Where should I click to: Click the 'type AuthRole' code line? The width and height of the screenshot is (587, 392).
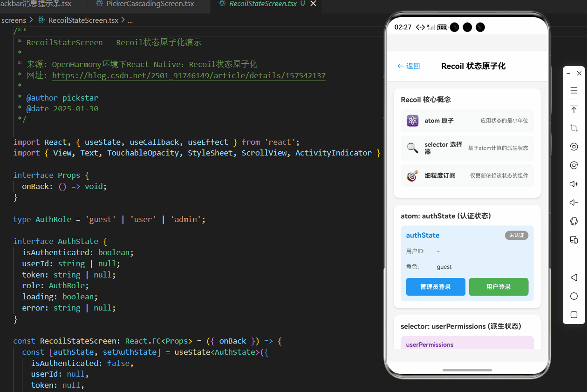[x=109, y=219]
